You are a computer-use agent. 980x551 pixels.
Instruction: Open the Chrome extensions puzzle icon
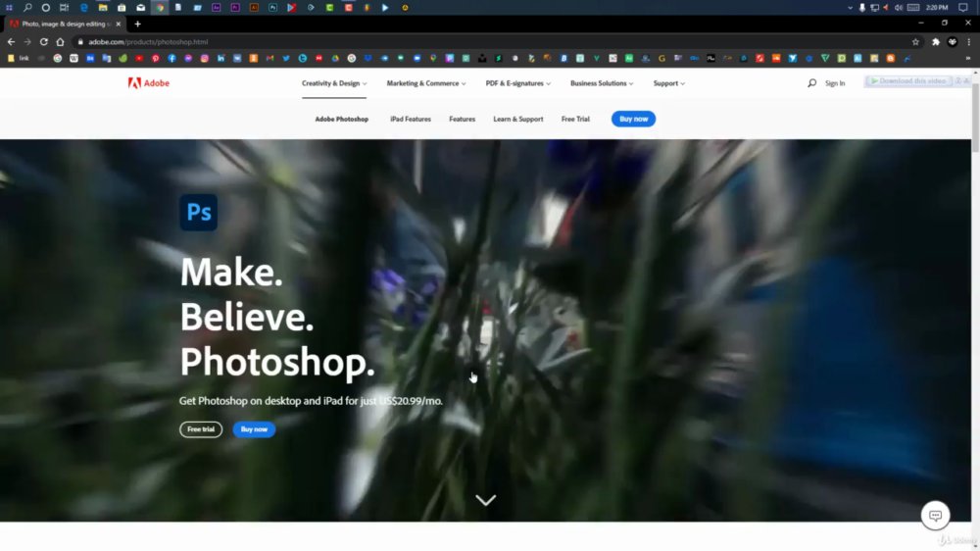936,42
